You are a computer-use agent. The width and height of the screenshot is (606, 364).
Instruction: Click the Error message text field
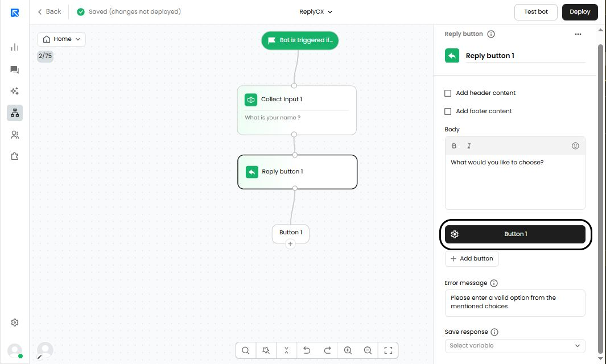tap(515, 303)
